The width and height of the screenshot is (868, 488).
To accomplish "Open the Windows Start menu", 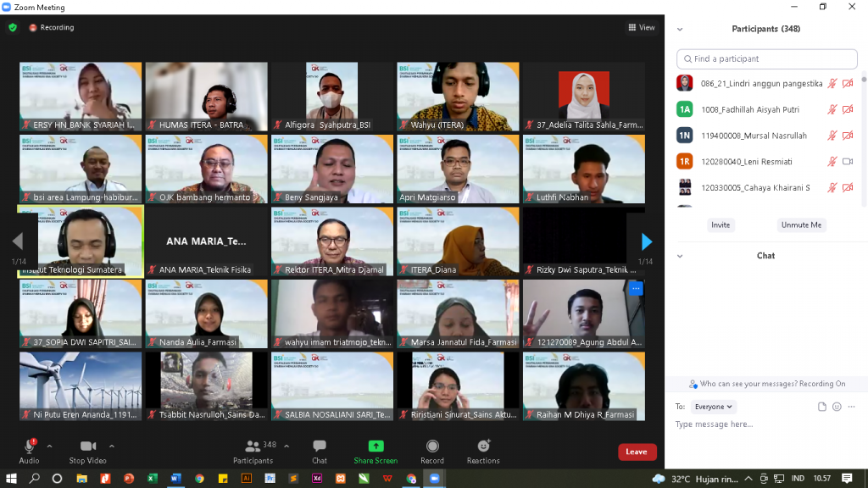I will point(11,479).
